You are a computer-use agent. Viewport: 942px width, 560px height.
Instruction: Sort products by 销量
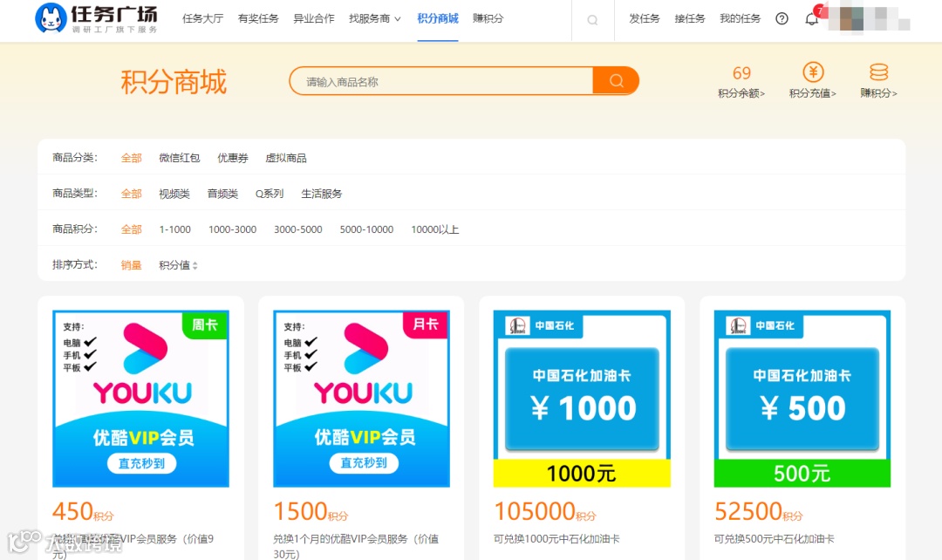pyautogui.click(x=131, y=265)
